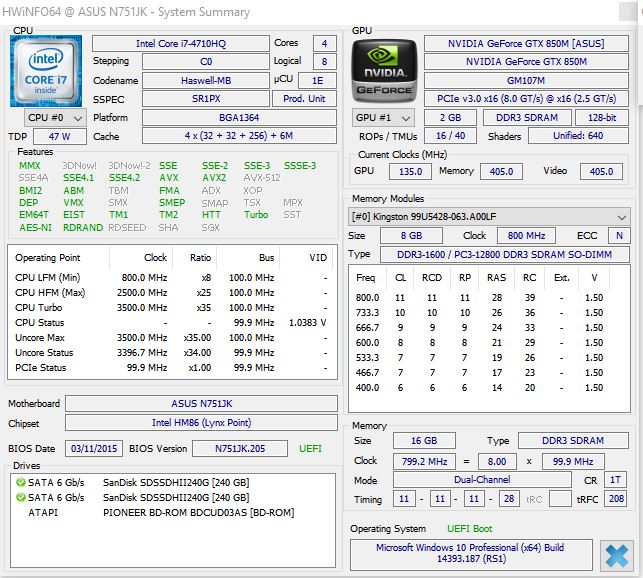Click the Chipset Intel HM86 (Lynx Point) field
This screenshot has width=643, height=578.
click(x=201, y=423)
